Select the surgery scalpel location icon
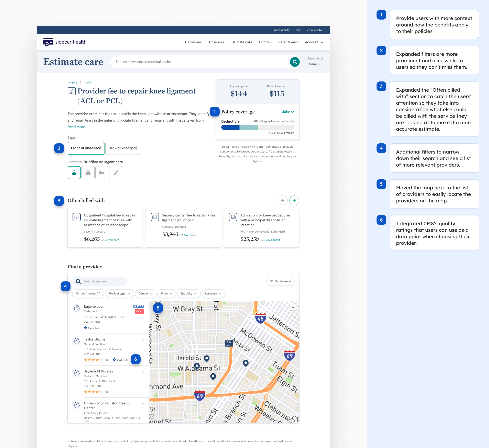This screenshot has width=489, height=448. [x=116, y=173]
